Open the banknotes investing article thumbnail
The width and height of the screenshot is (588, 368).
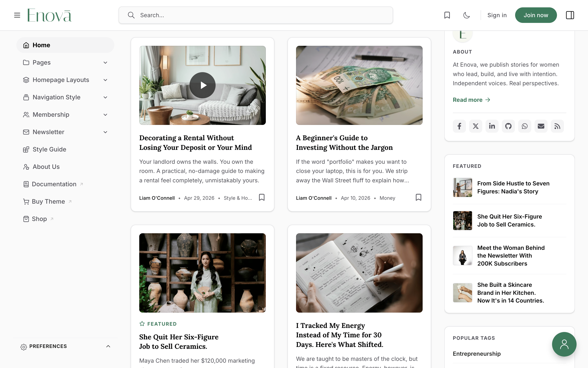359,85
